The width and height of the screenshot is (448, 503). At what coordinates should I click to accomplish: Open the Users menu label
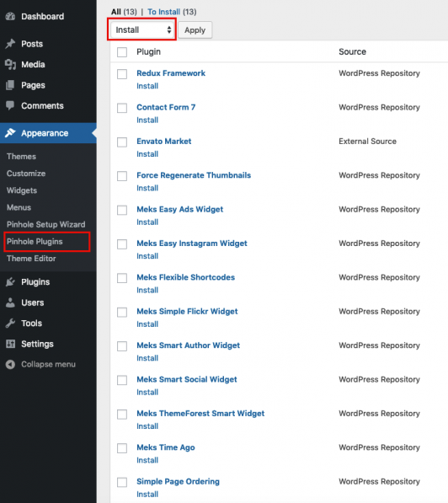32,302
